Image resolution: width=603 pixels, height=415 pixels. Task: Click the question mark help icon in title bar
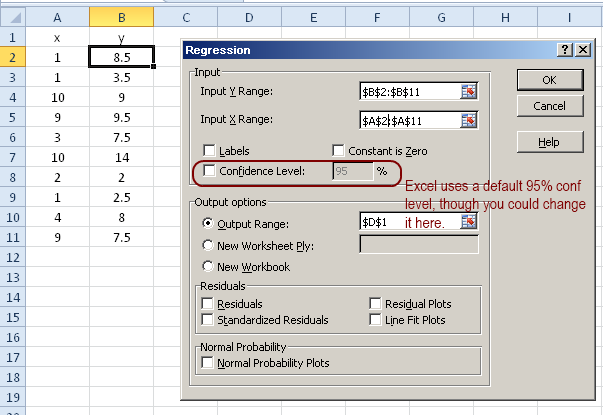[565, 50]
